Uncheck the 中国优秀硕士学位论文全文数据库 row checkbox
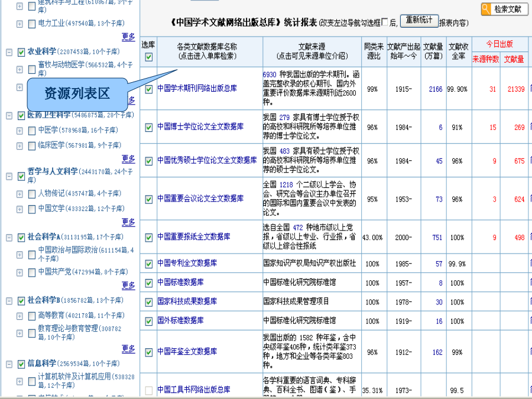The width and height of the screenshot is (532, 399). (148, 161)
